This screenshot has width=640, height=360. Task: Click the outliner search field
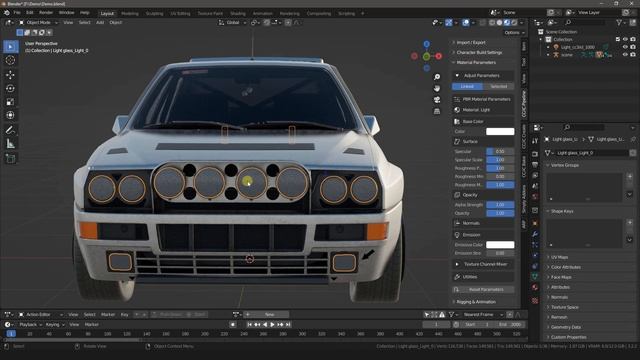(x=586, y=23)
